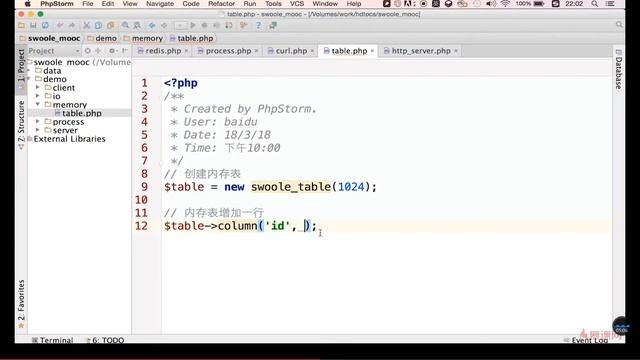The width and height of the screenshot is (640, 360).
Task: Close the http_server.php tab
Action: (456, 51)
